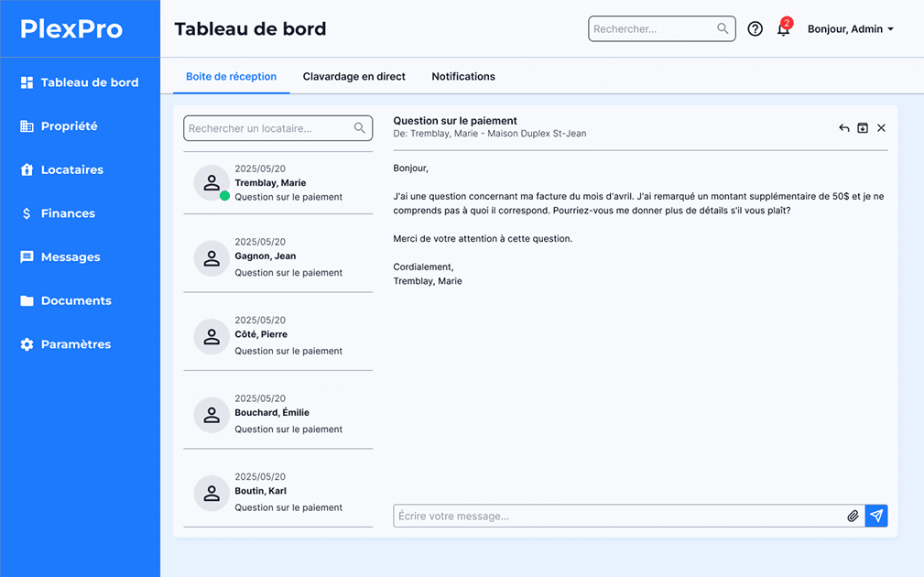The image size is (924, 577).
Task: Click the Rechercher un locataire field
Action: coord(267,128)
